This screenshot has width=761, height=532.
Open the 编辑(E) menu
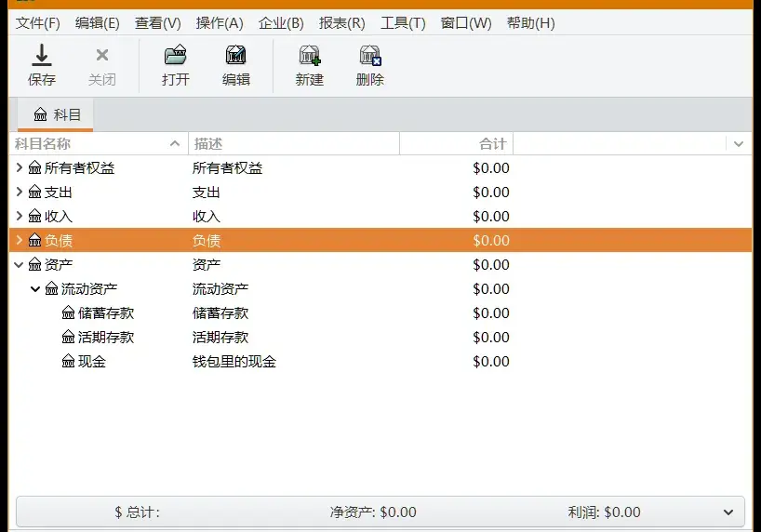click(97, 23)
